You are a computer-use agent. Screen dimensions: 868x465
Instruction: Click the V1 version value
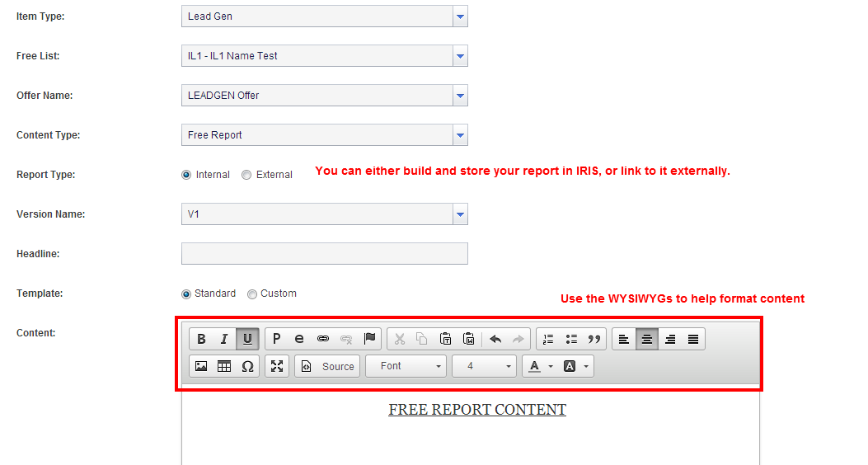193,214
